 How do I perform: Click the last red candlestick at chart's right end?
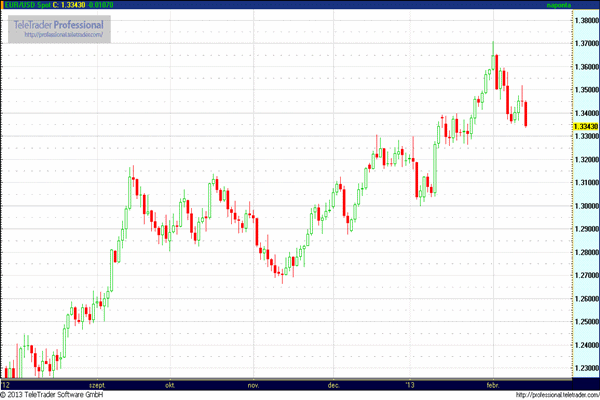527,114
